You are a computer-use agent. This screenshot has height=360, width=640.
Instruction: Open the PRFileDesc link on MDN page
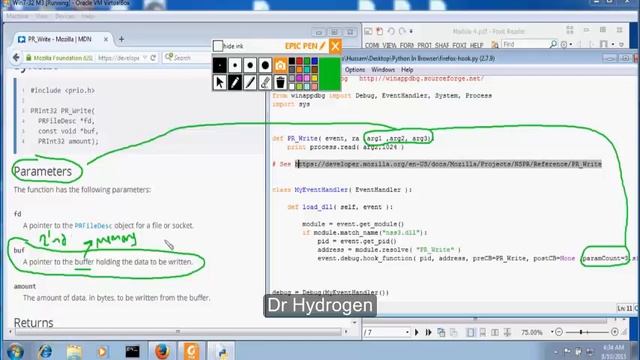(93, 226)
